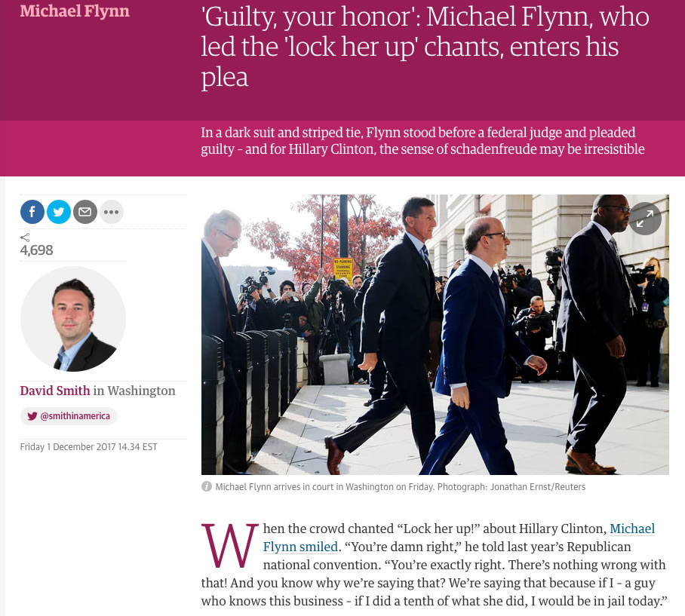This screenshot has height=616, width=685.
Task: Open more sharing options ellipsis button
Action: pos(112,212)
